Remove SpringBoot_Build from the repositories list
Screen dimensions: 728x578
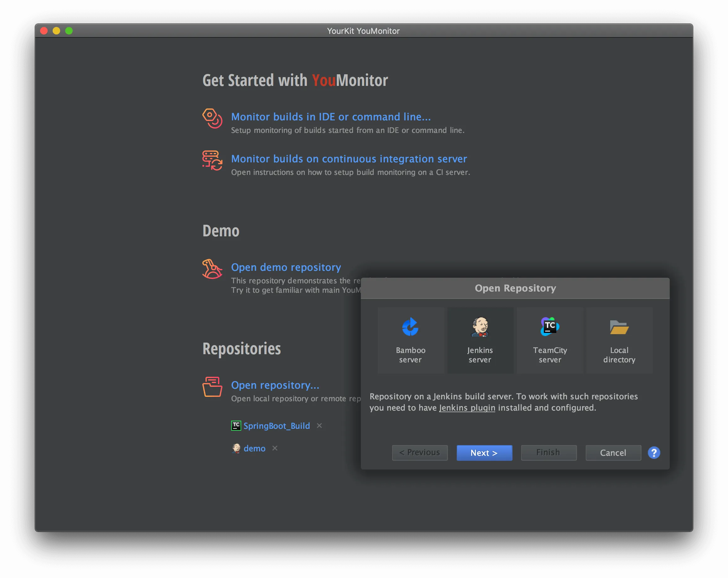click(319, 426)
